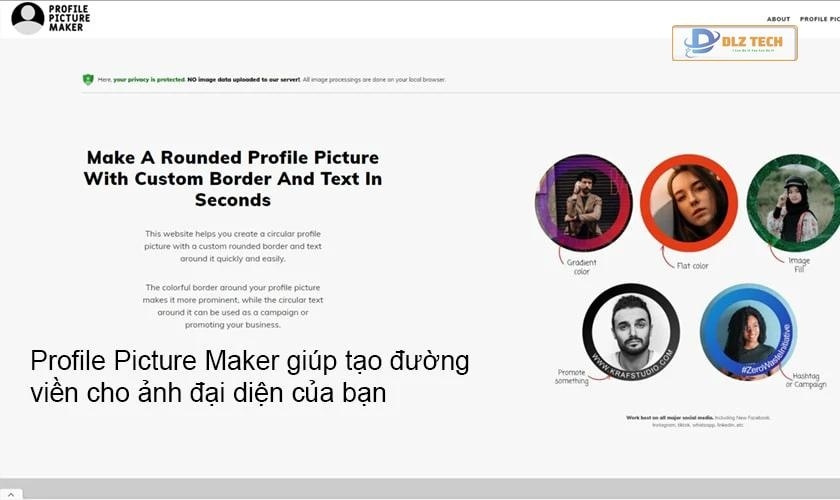Open the ABOUT menu item
This screenshot has height=500, width=840.
pos(778,19)
